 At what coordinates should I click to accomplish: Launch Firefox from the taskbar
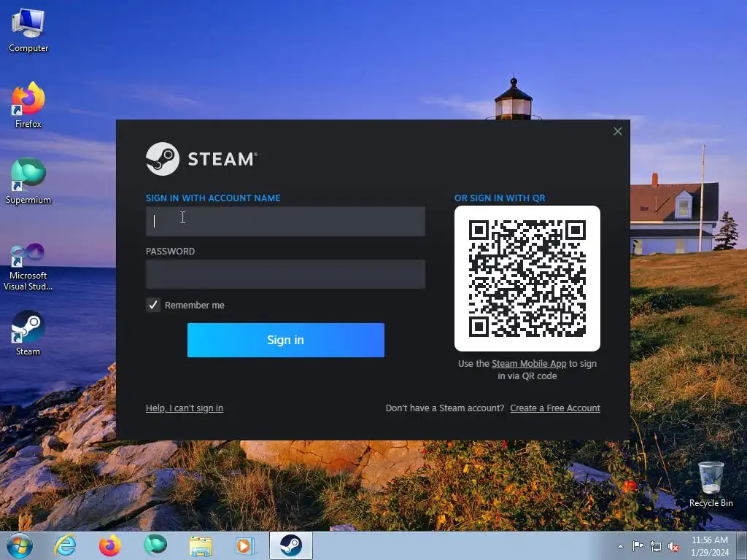(110, 545)
